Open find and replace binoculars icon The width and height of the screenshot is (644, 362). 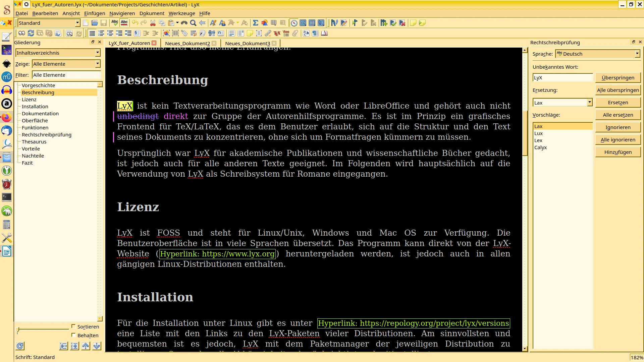click(184, 23)
